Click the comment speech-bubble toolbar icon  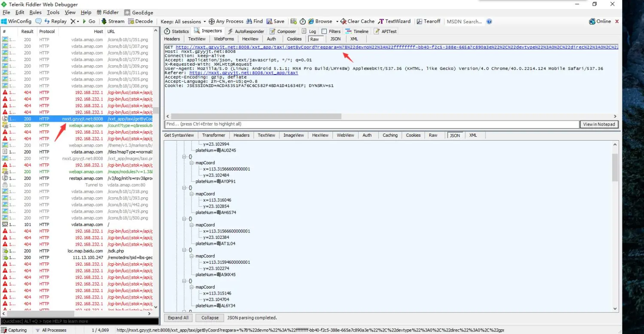(38, 21)
